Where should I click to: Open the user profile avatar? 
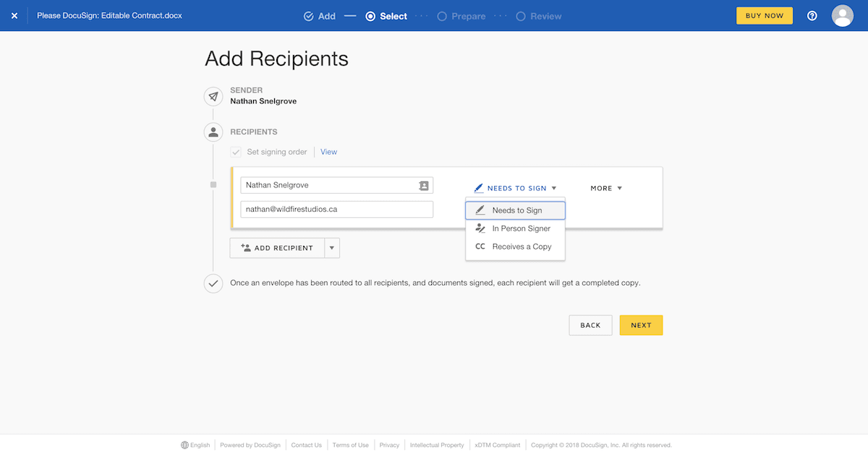[843, 15]
